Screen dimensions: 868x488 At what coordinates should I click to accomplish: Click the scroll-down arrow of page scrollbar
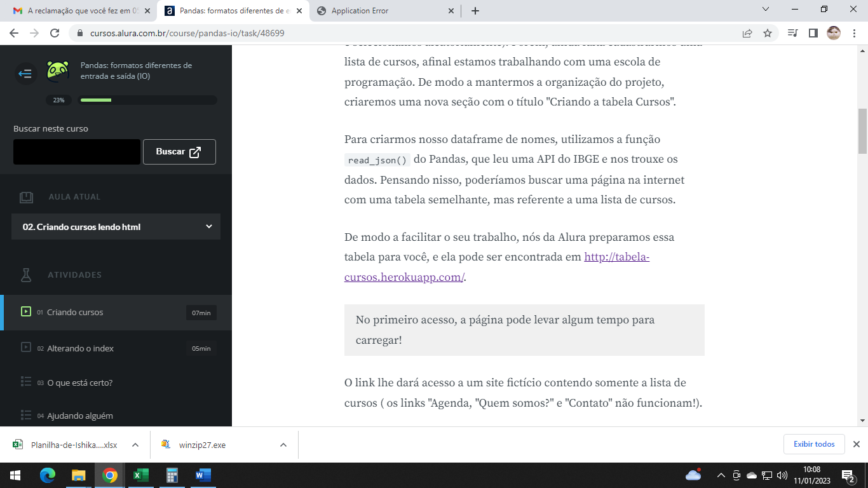click(862, 420)
